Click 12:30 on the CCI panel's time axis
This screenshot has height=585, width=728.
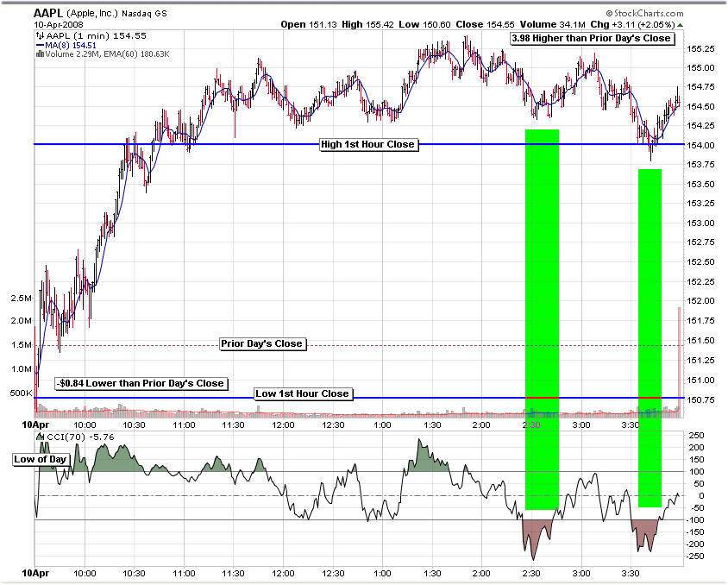coord(333,574)
